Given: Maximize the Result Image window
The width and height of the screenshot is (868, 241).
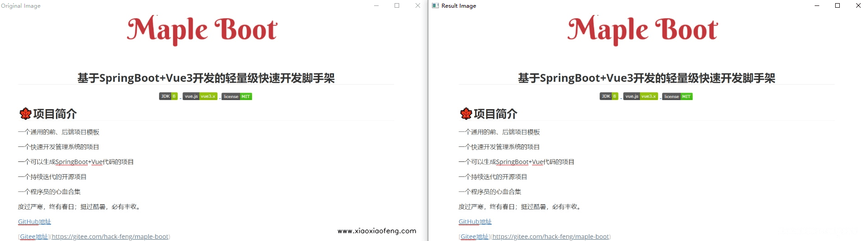Looking at the screenshot, I should (837, 5).
